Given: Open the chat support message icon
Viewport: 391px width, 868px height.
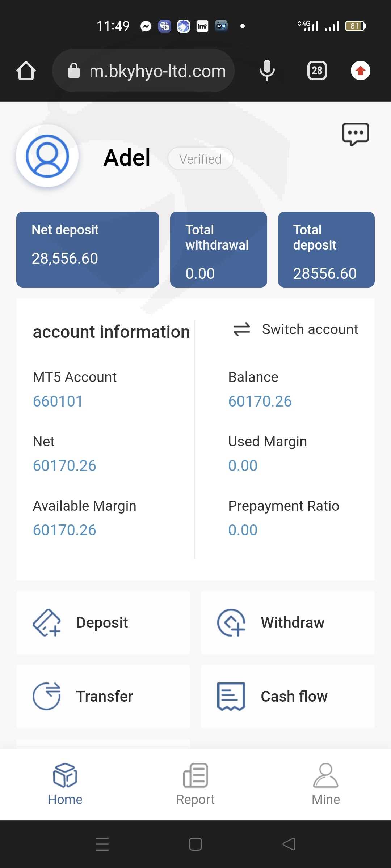Looking at the screenshot, I should (x=356, y=134).
